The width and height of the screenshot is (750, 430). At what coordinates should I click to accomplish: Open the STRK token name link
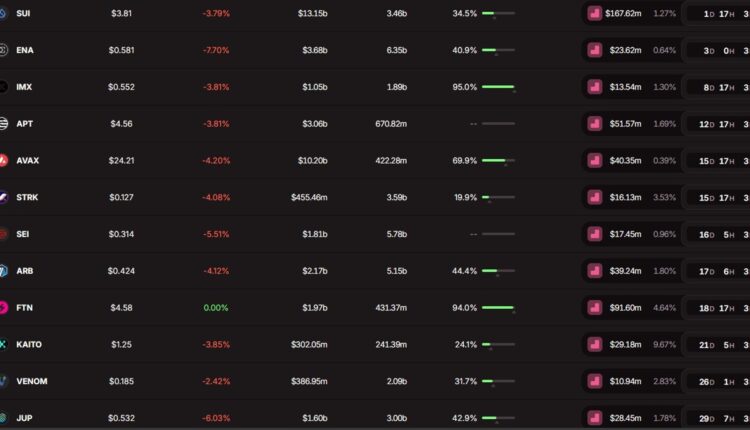click(27, 197)
